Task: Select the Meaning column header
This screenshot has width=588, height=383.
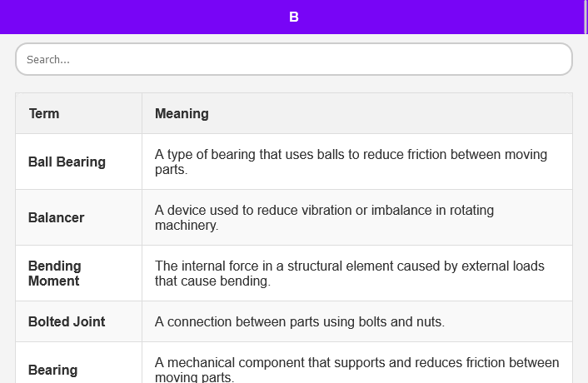Action: (x=182, y=113)
